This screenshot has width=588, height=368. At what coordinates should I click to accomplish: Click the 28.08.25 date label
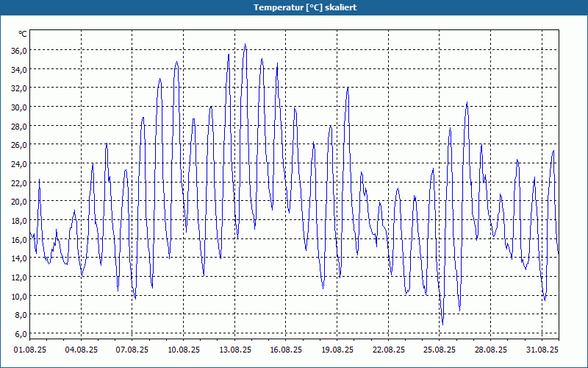coord(491,350)
